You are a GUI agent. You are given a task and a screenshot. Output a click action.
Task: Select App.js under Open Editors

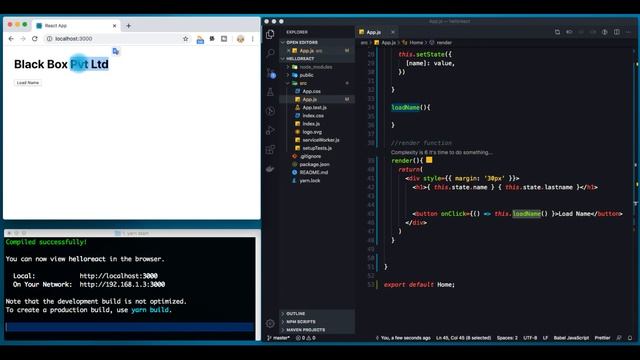[317, 51]
